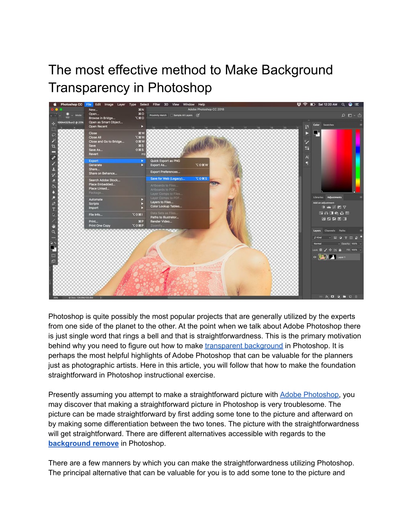Select the Rectangular Marquee tool
Viewport: 411px width, 532px height.
(x=53, y=129)
